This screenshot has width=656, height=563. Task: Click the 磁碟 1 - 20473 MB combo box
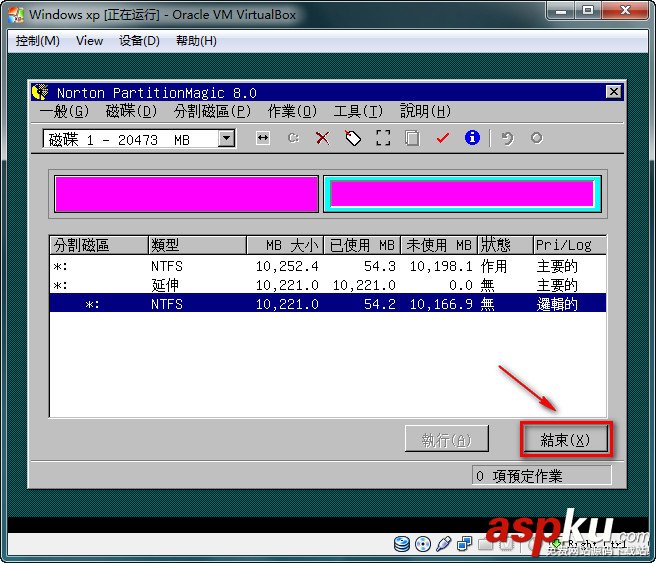click(139, 138)
